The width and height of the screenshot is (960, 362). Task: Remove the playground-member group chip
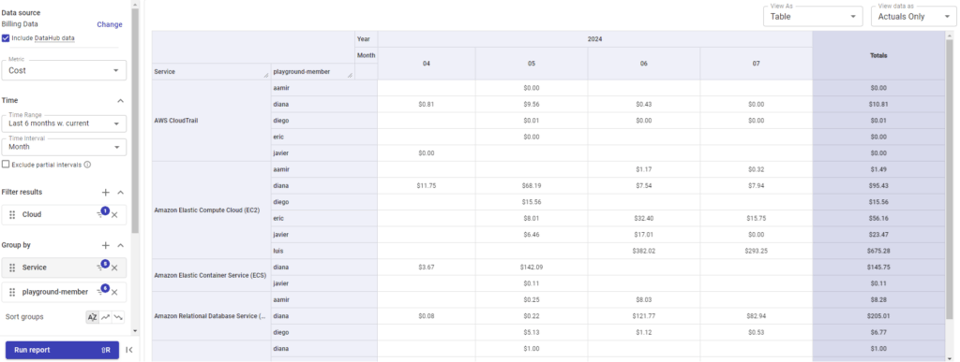114,292
